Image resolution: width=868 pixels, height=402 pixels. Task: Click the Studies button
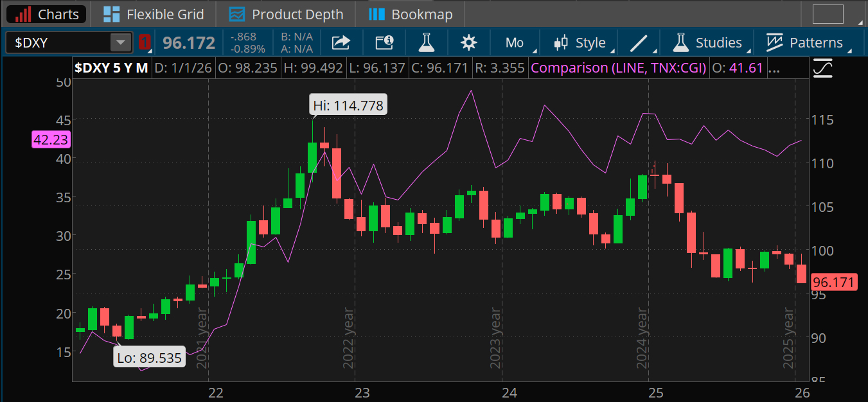[707, 43]
